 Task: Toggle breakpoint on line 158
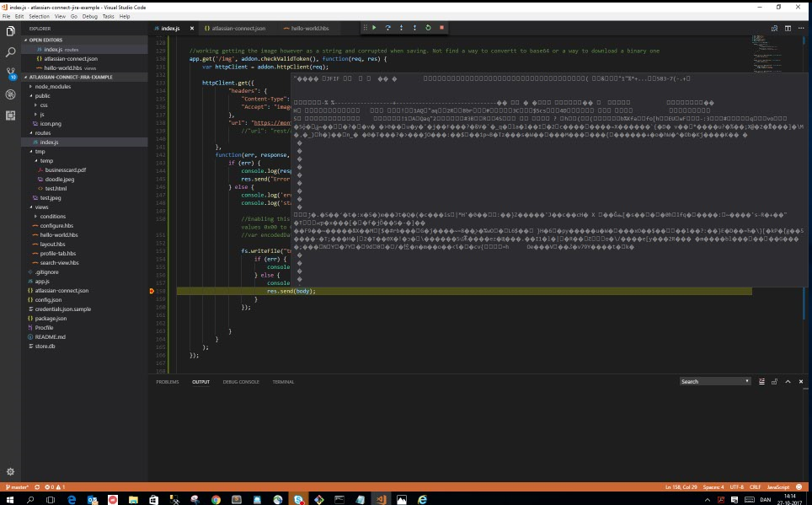(152, 292)
